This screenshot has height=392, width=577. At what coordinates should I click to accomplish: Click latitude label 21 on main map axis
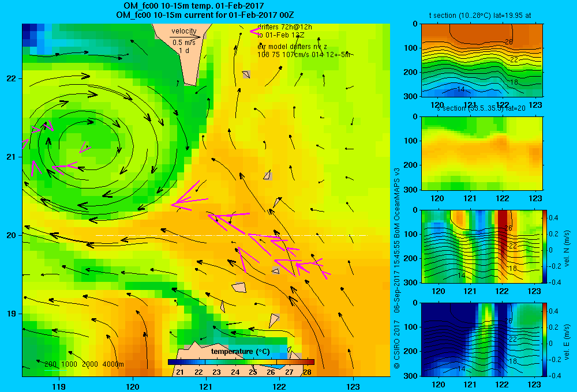(x=12, y=157)
